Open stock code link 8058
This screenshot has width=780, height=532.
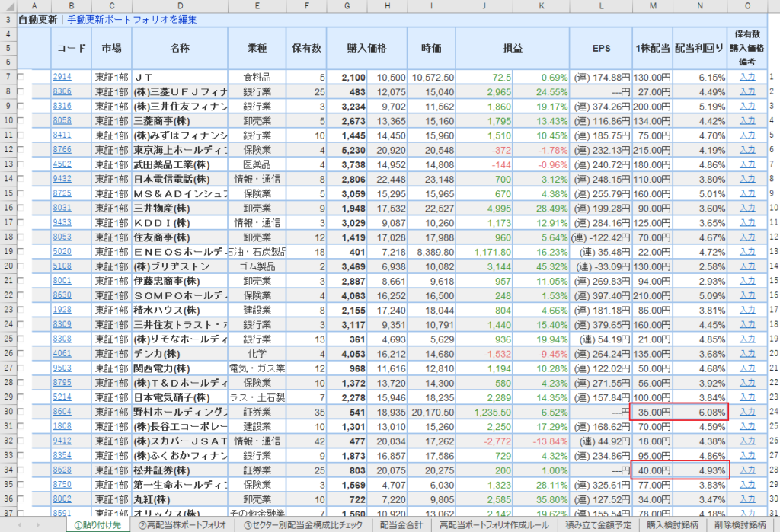62,120
